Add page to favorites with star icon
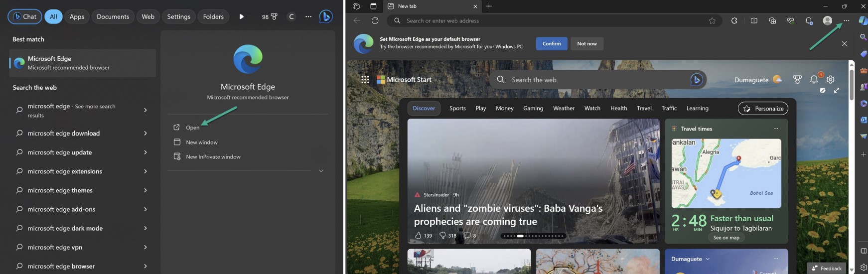The image size is (868, 274). (x=712, y=20)
